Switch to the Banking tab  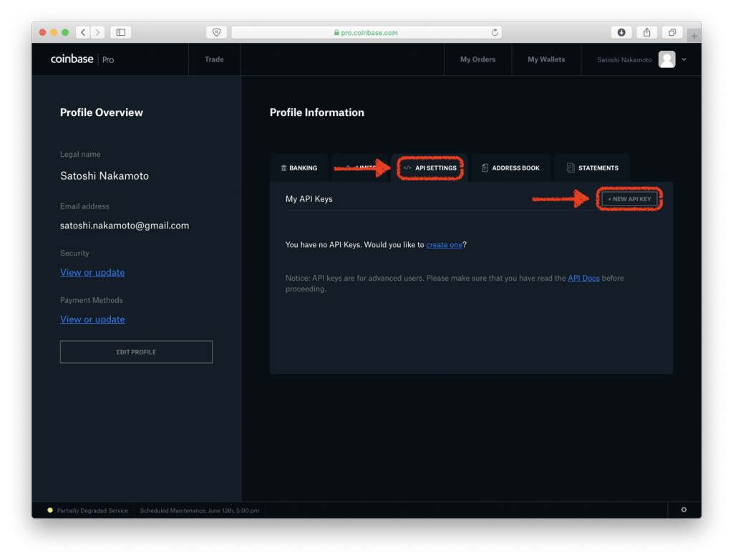coord(299,168)
